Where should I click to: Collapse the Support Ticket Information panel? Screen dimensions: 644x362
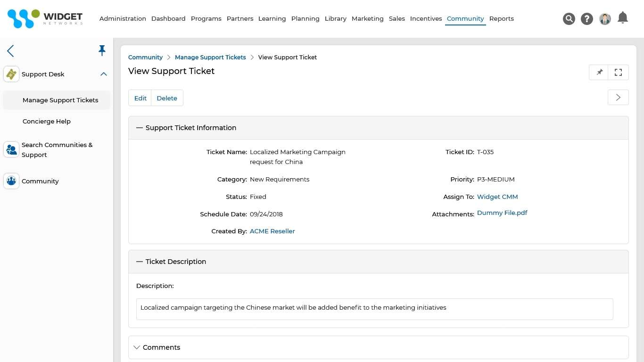pos(139,127)
